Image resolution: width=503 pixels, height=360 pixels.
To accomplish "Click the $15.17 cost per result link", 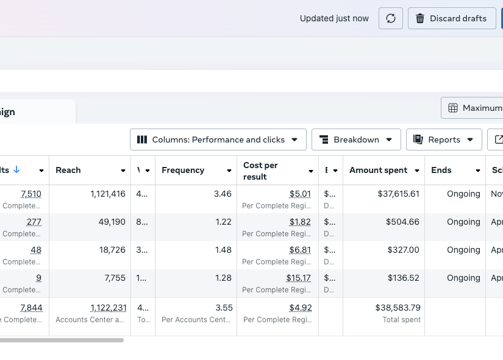I will click(x=298, y=278).
